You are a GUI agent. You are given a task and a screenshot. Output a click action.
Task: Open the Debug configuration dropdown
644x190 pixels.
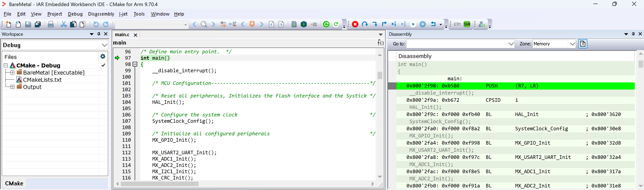point(104,45)
